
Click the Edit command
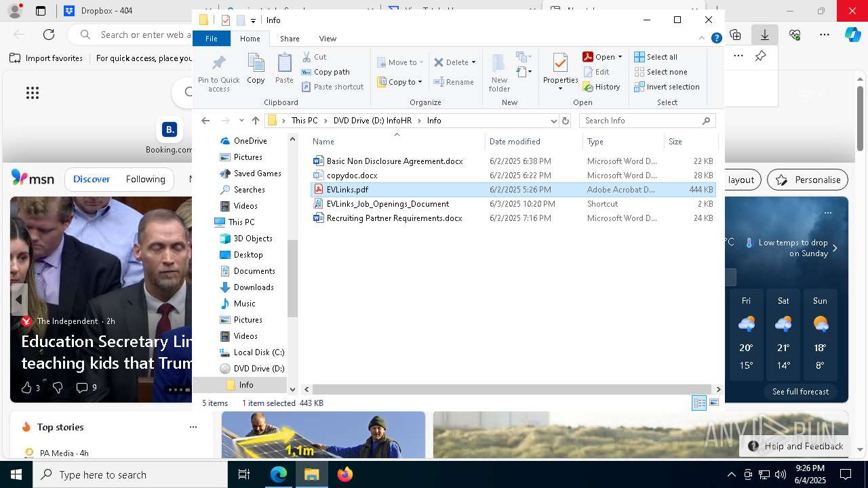(596, 72)
